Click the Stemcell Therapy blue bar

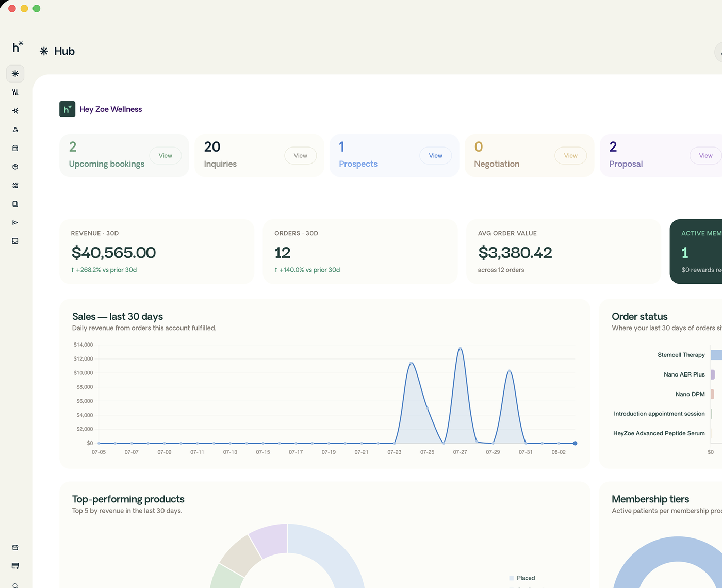[716, 355]
